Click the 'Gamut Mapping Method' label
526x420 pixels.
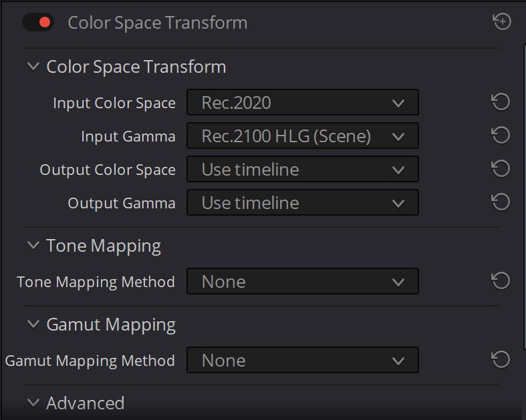(90, 361)
